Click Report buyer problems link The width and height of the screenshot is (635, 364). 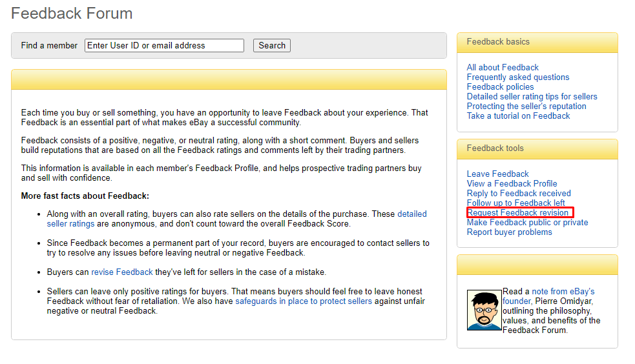click(x=510, y=232)
